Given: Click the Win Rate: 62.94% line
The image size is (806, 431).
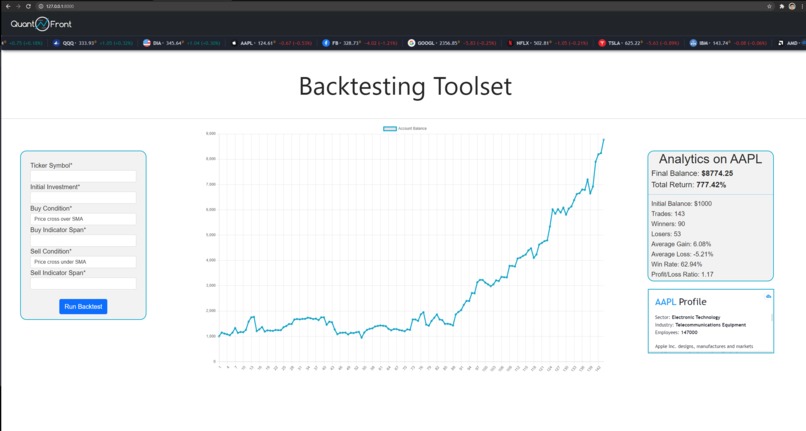Looking at the screenshot, I should click(676, 264).
